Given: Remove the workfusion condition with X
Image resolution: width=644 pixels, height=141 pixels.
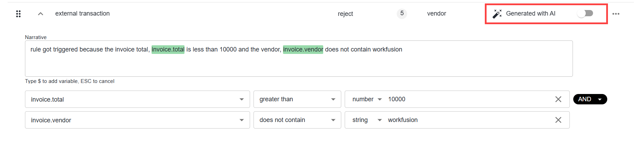Looking at the screenshot, I should click(558, 120).
